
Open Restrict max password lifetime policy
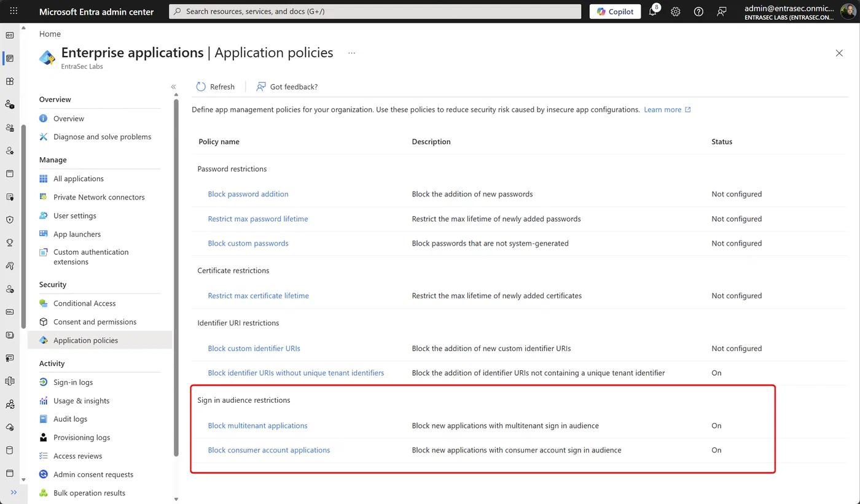click(258, 219)
